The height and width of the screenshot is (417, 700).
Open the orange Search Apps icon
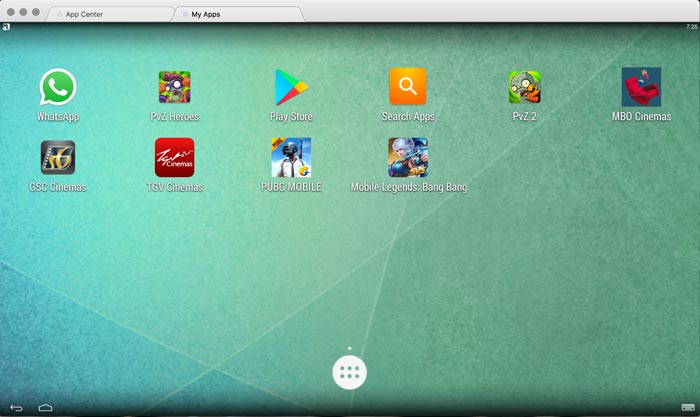coord(408,86)
